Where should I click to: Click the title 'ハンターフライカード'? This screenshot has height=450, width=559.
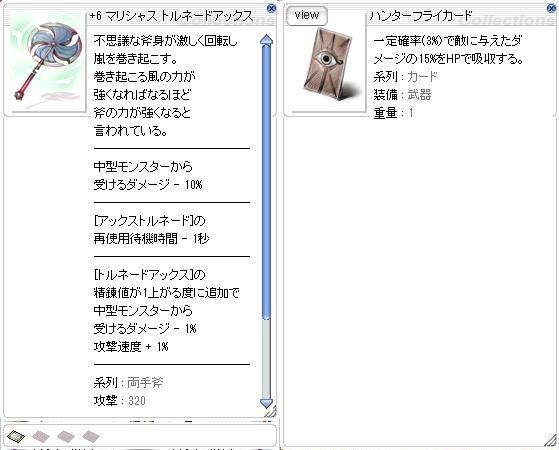421,16
